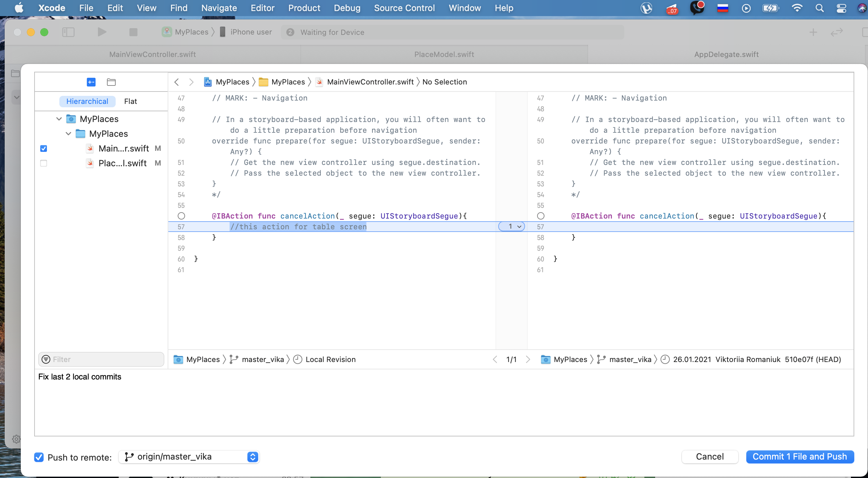This screenshot has height=478, width=868.
Task: Open the Editor menu
Action: [262, 8]
